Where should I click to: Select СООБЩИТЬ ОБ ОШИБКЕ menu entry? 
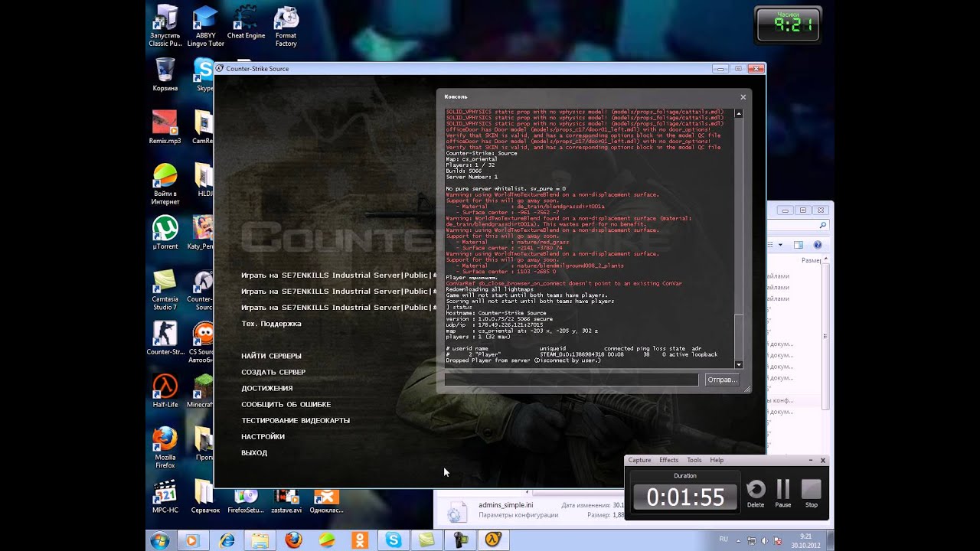pyautogui.click(x=286, y=404)
